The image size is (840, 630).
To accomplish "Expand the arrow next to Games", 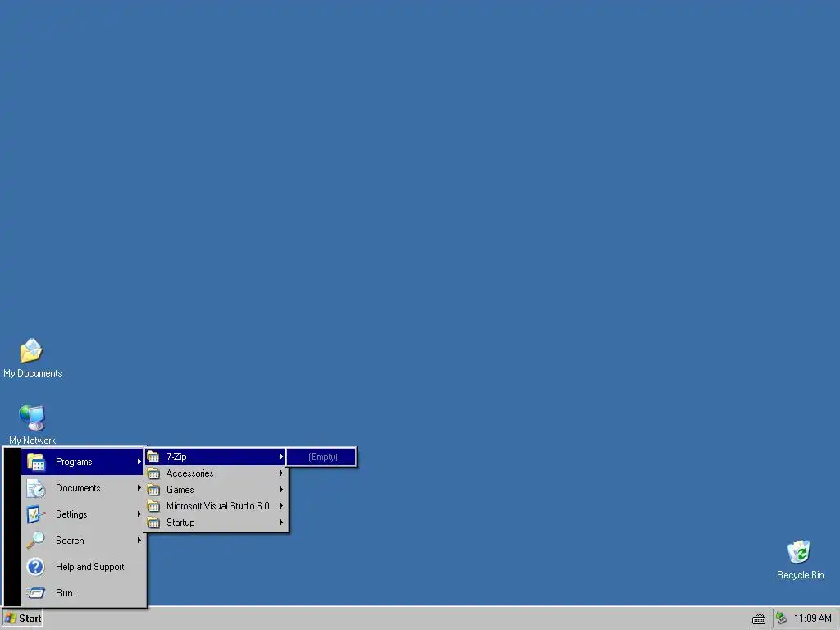I will click(281, 489).
